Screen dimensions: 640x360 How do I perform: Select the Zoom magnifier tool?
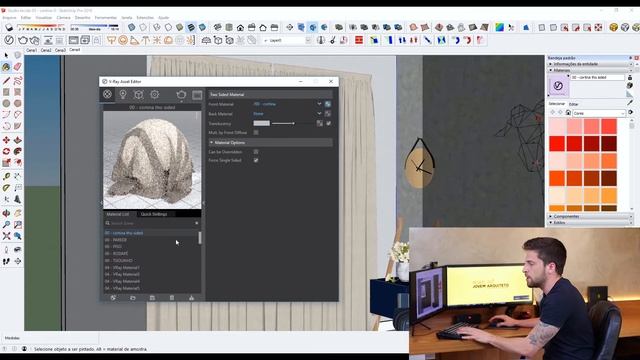click(x=6, y=224)
